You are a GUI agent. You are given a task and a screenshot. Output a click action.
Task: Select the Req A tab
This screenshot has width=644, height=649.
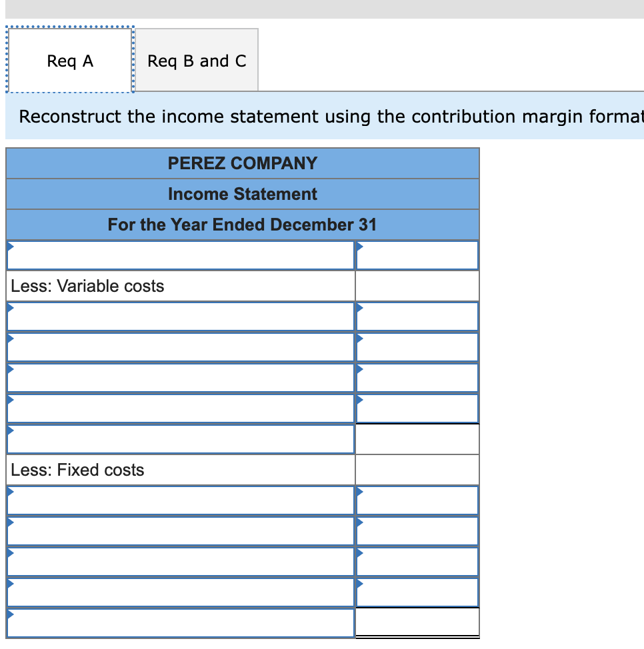coord(69,60)
